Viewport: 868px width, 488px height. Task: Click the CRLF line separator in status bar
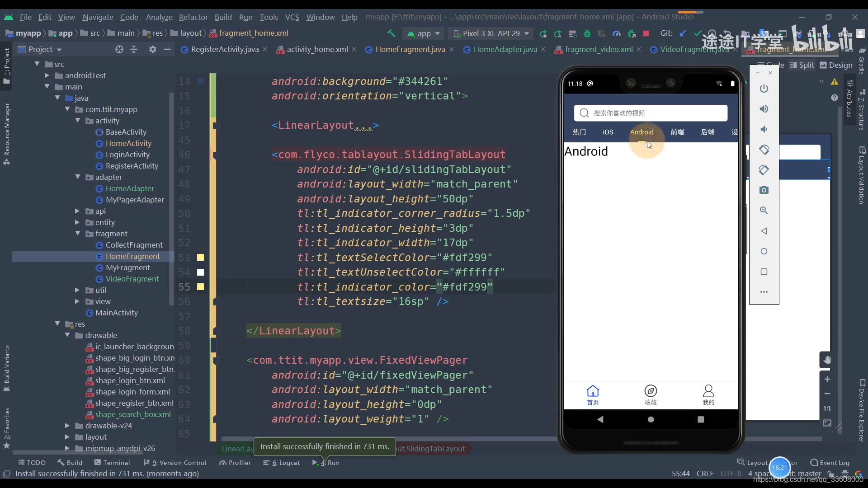tap(705, 474)
